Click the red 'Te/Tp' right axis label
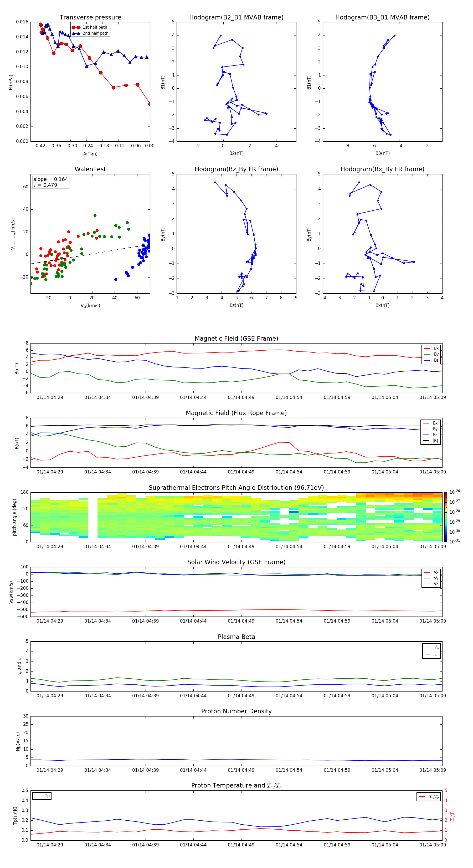 (452, 815)
